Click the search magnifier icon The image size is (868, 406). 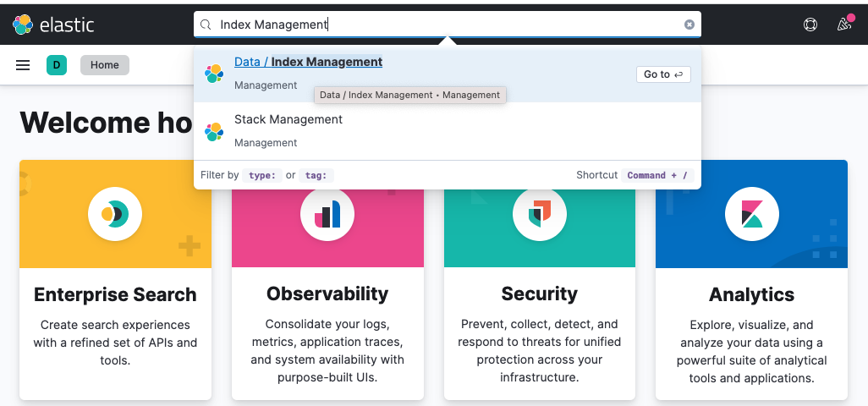pyautogui.click(x=206, y=25)
